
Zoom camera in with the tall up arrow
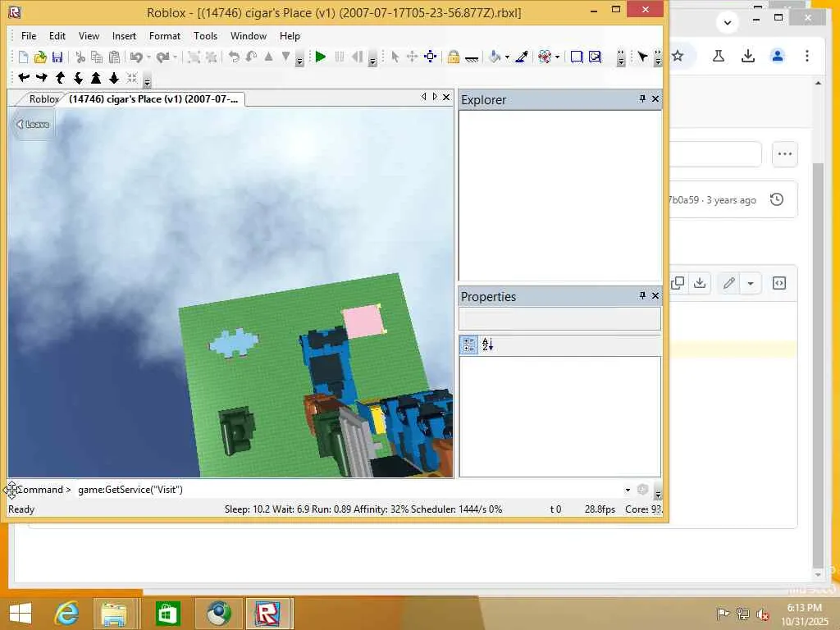96,78
